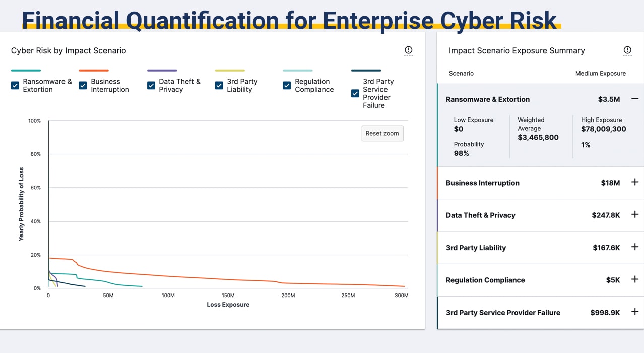Toggle Business Interruption checkbox
The image size is (644, 353).
(x=83, y=86)
